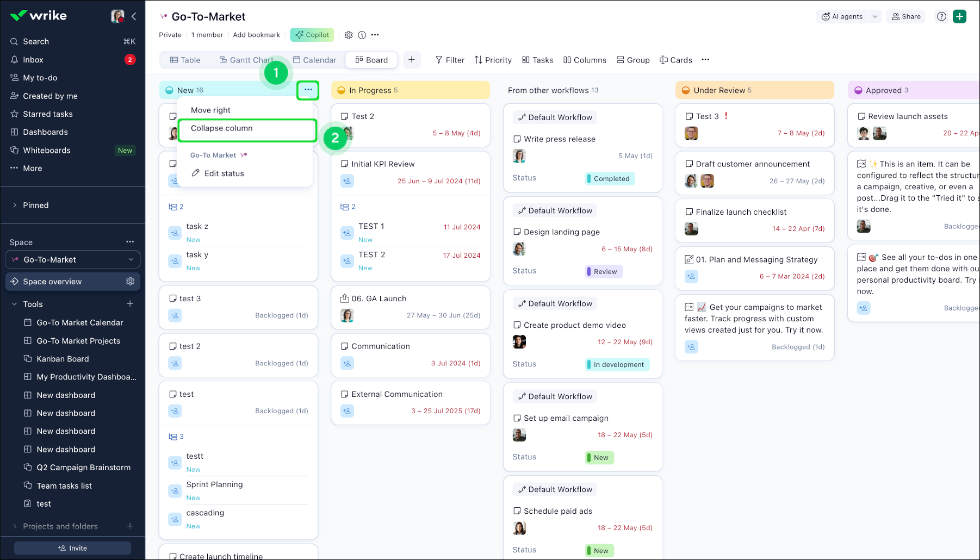Open the Inbox notification badge

click(x=130, y=60)
